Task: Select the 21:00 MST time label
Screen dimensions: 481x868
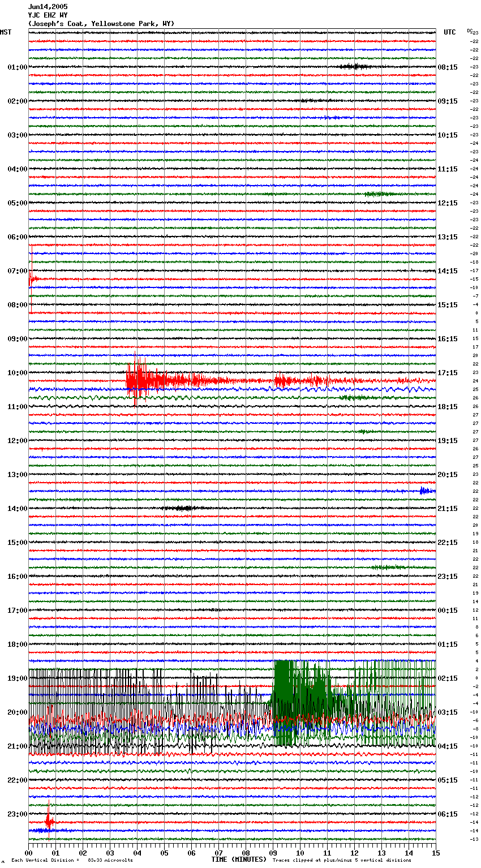Action: (x=18, y=746)
